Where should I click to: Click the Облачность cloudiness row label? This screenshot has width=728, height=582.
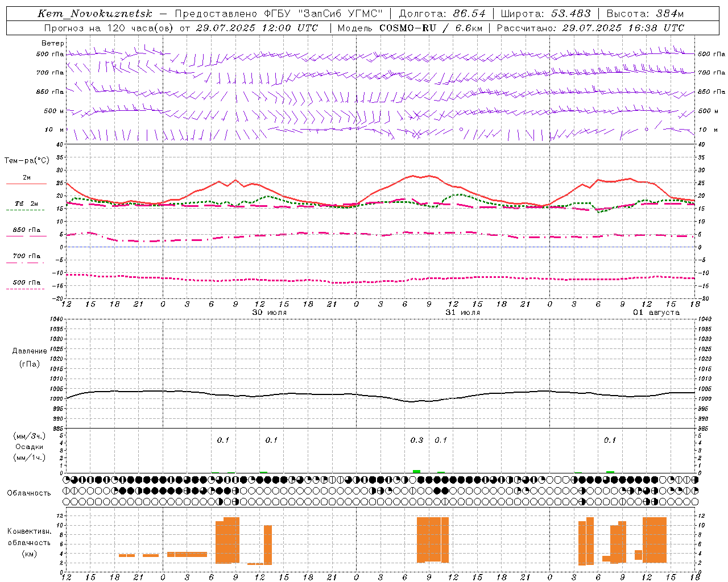click(x=29, y=493)
